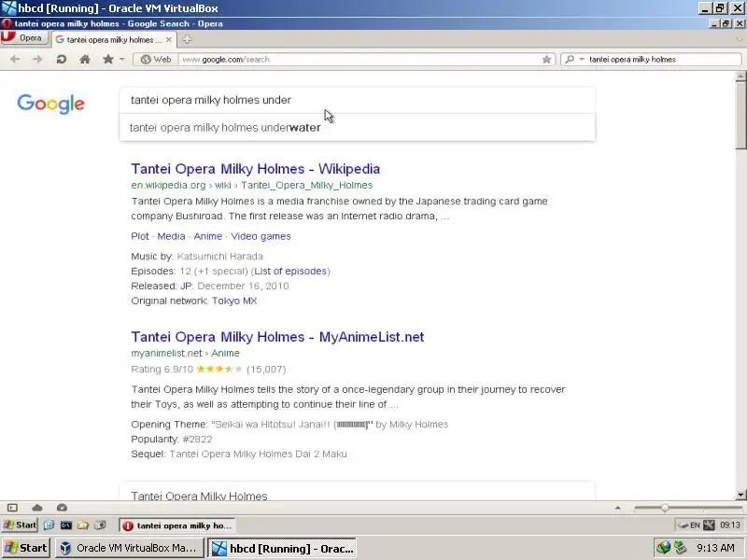Screen dimensions: 747x560
Task: Toggle the Opera panels icon in status bar
Action: pos(12,508)
